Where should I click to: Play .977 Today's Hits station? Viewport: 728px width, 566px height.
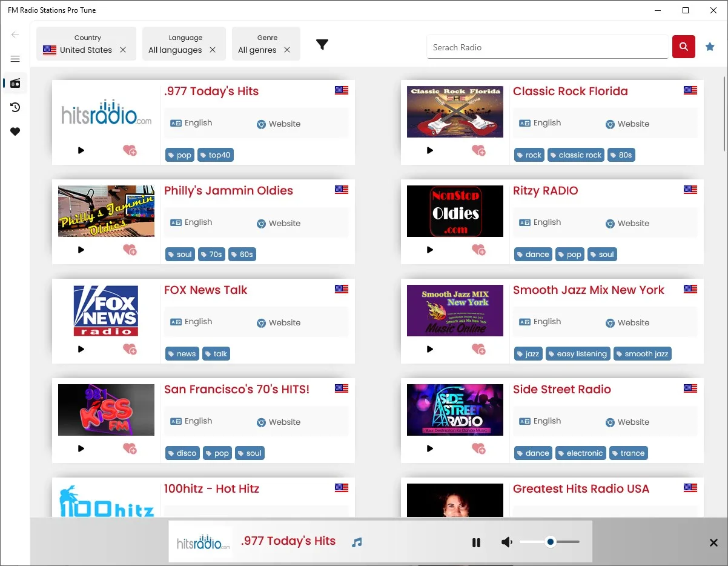click(x=81, y=150)
